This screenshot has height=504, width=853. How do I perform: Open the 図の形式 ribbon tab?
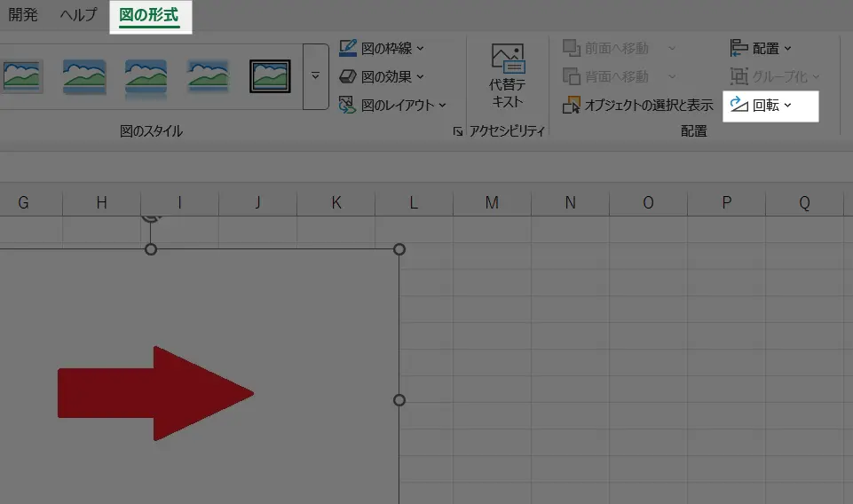(x=149, y=15)
